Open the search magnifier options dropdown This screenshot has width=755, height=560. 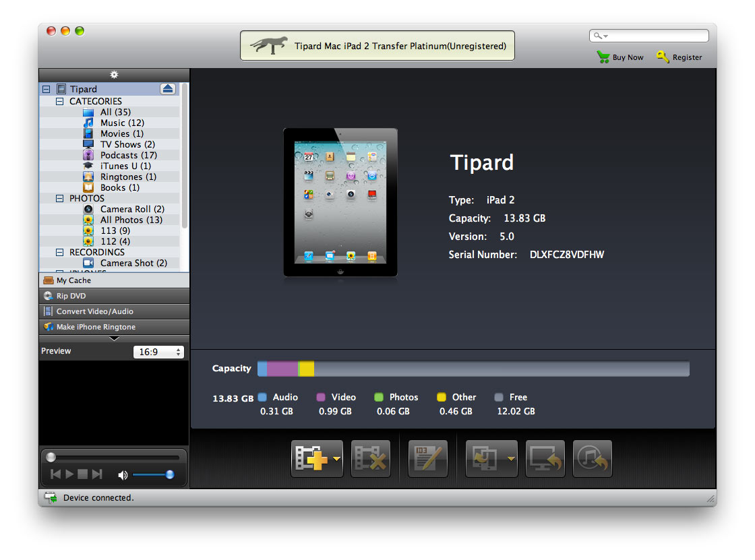[601, 36]
